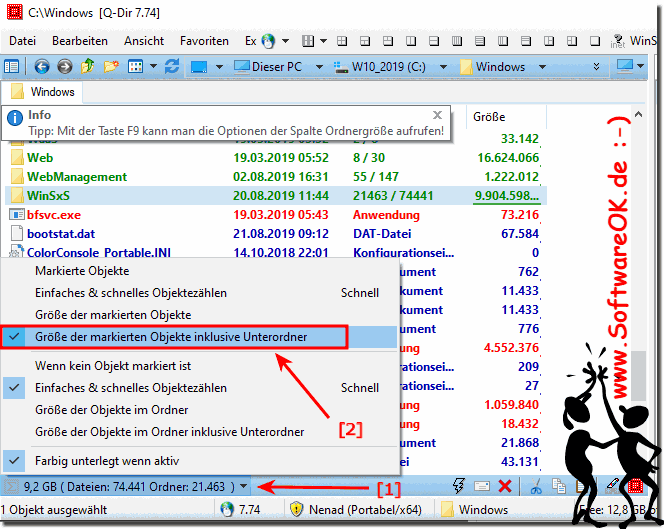Screen dimensions: 664x529
Task: Click the Dieser PC breadcrumb
Action: [268, 67]
